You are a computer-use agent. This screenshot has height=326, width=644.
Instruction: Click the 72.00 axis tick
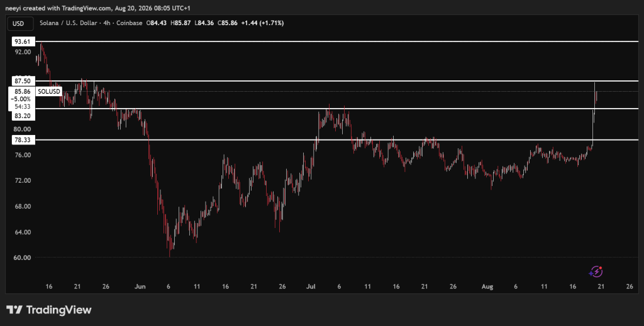(23, 180)
